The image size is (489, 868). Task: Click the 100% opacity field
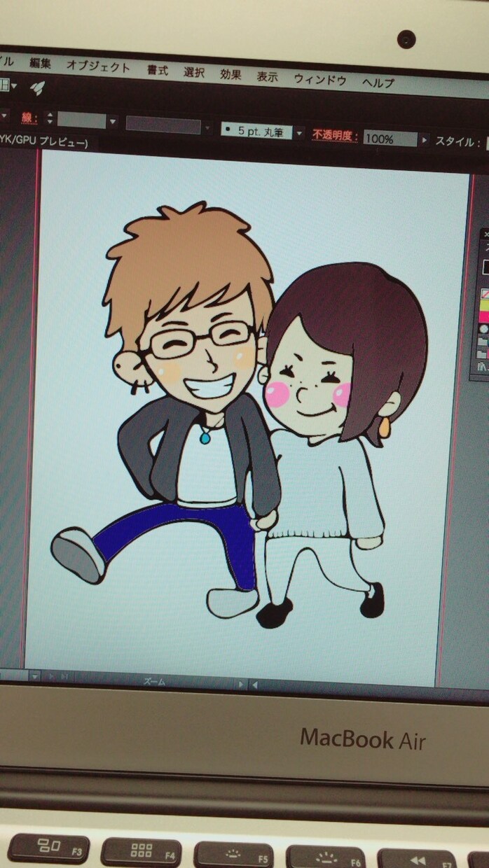tap(390, 139)
